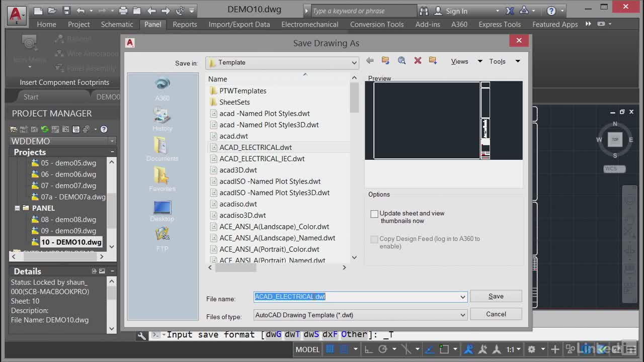Click the Project Manager help question icon
Viewport: 644px width, 362px height.
tap(104, 129)
